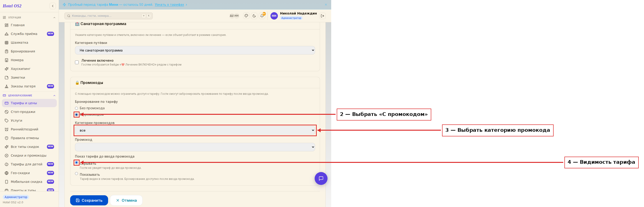Screen dimensions: 644x207
Task: Click the Промокоды section heading
Action: (92, 83)
